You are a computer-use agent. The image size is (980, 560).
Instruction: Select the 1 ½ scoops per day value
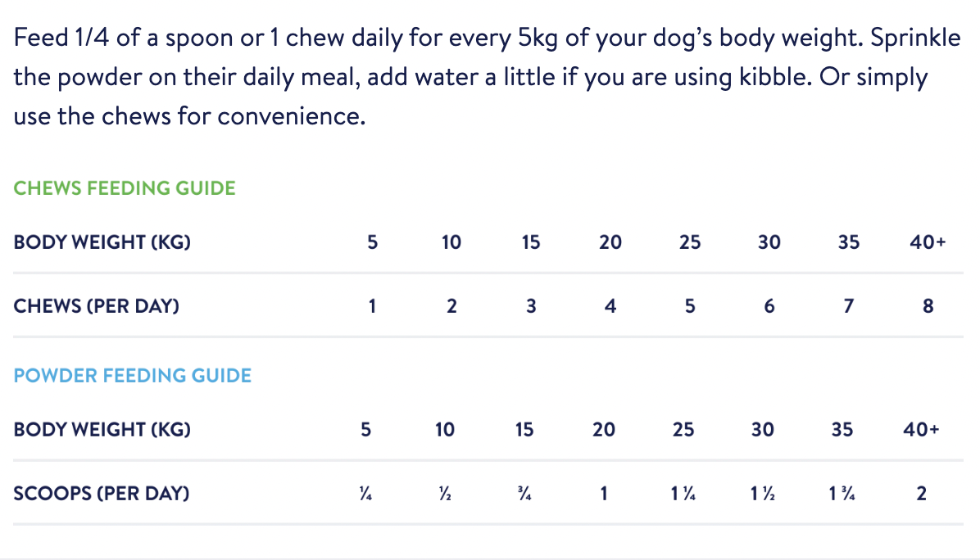coord(762,494)
